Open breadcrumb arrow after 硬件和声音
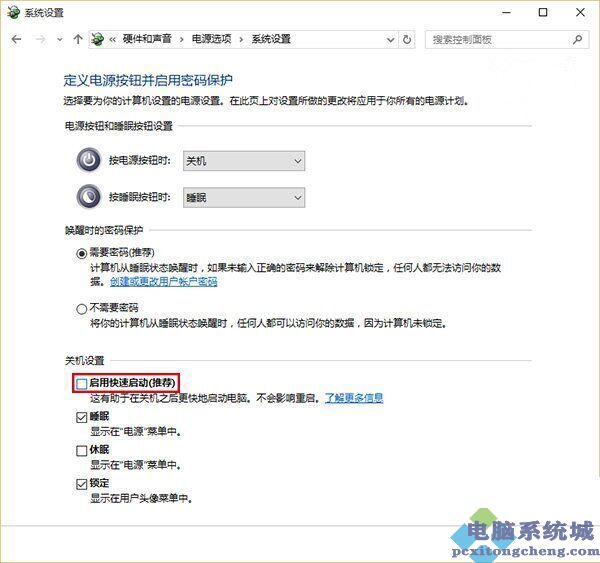This screenshot has width=600, height=563. 181,39
